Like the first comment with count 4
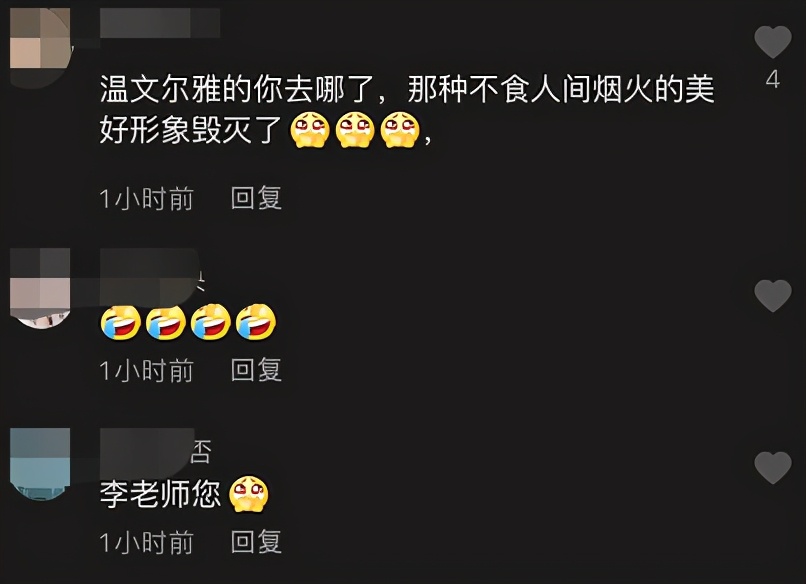Viewport: 806px width, 584px height. pyautogui.click(x=773, y=42)
